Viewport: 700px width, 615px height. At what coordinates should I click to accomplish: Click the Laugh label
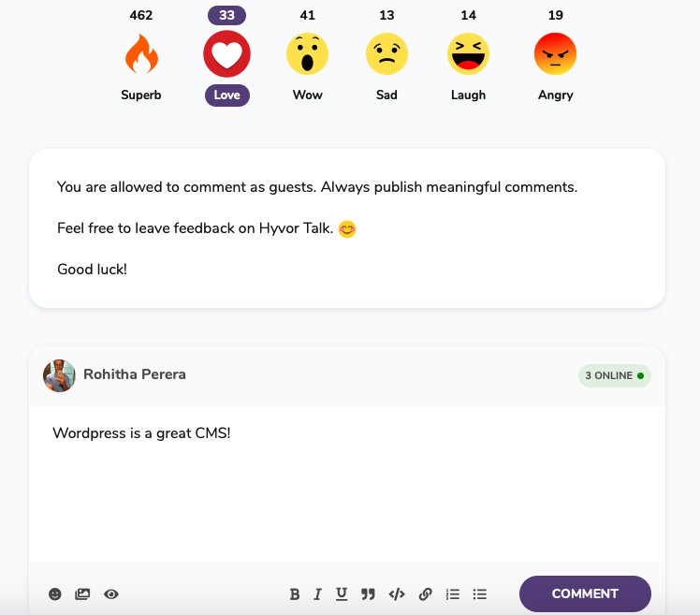(468, 95)
